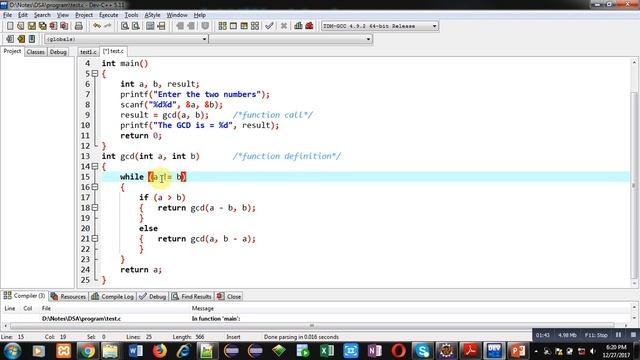Open the Search menu
The width and height of the screenshot is (640, 360).
point(42,15)
